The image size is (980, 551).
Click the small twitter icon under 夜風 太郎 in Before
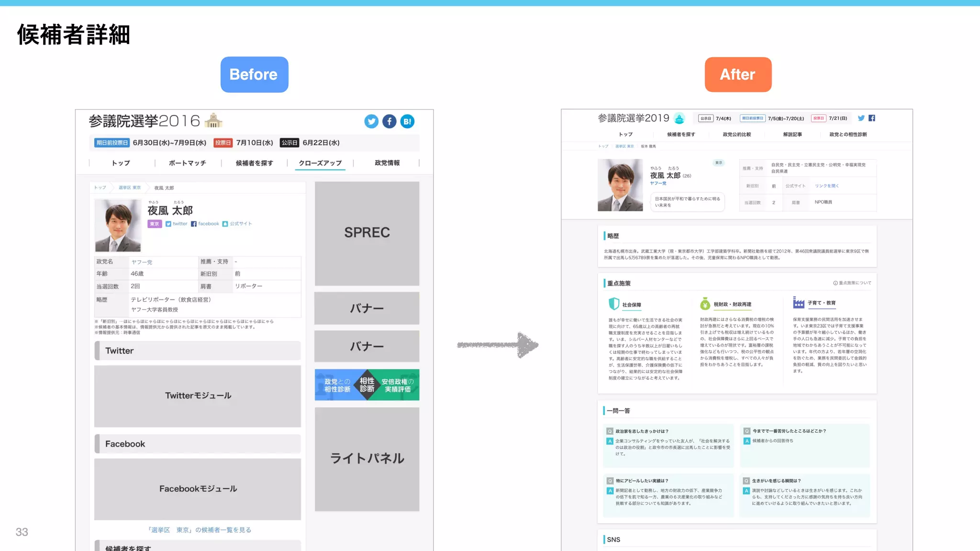click(x=168, y=224)
